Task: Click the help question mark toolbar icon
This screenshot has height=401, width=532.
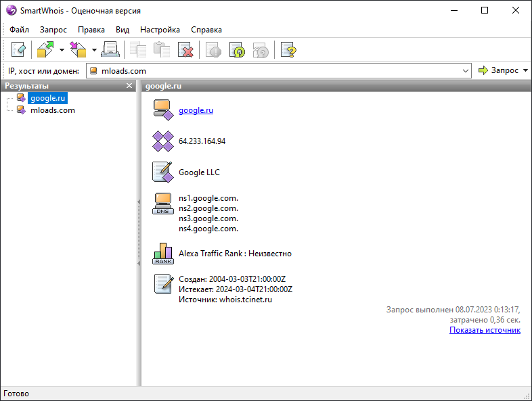Action: tap(288, 50)
